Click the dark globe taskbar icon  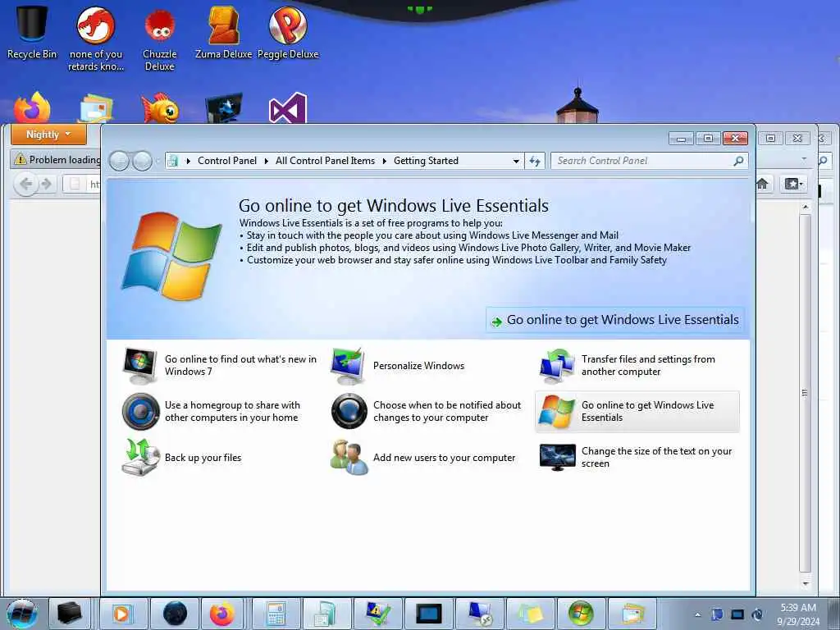tap(175, 614)
